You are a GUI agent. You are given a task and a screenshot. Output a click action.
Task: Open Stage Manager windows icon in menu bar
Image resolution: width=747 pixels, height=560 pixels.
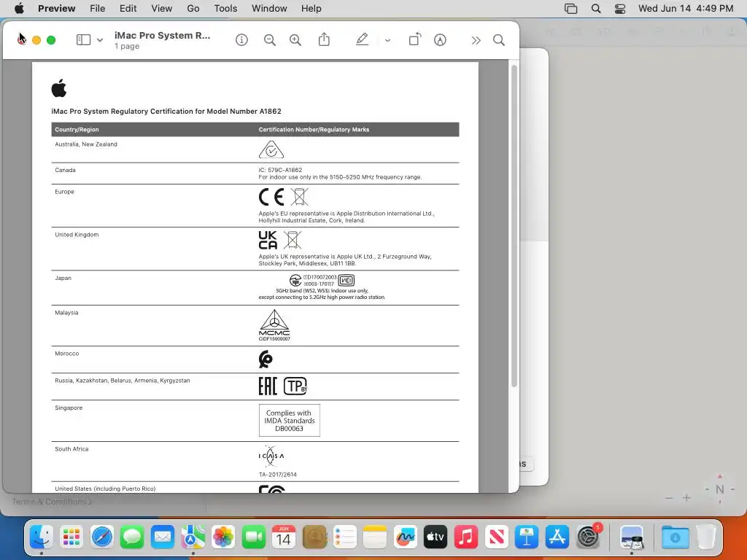pos(570,9)
